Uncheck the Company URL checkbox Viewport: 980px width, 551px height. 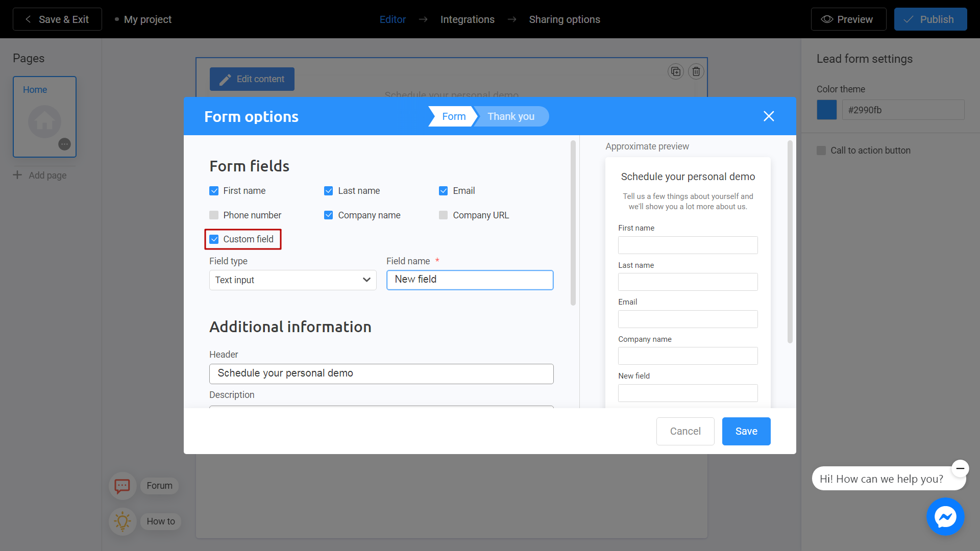pos(443,215)
